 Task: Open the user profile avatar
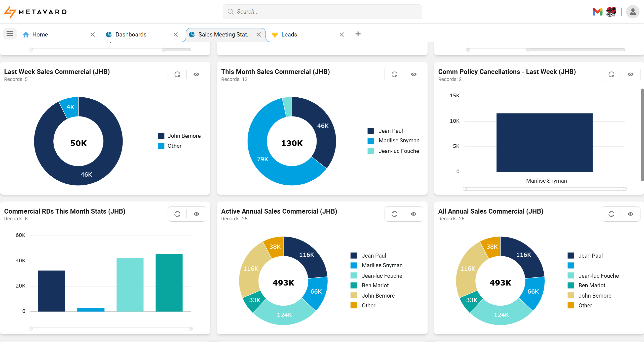pos(632,12)
